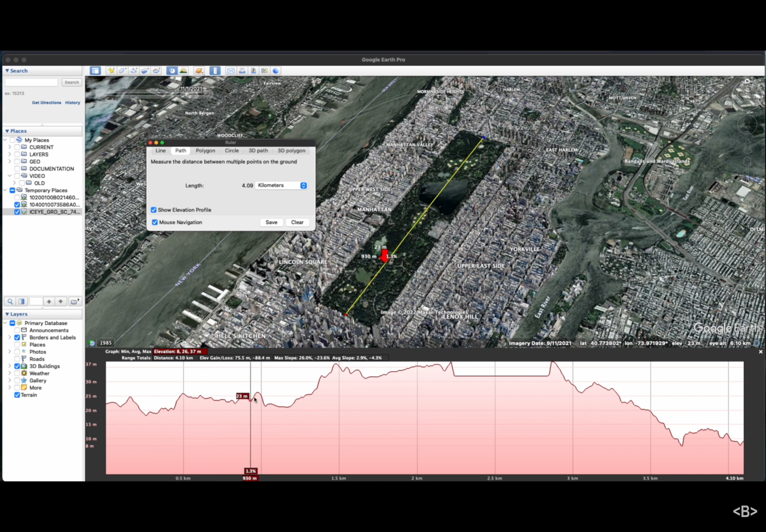
Task: Click the Ruler tool in the toolbar
Action: (215, 71)
